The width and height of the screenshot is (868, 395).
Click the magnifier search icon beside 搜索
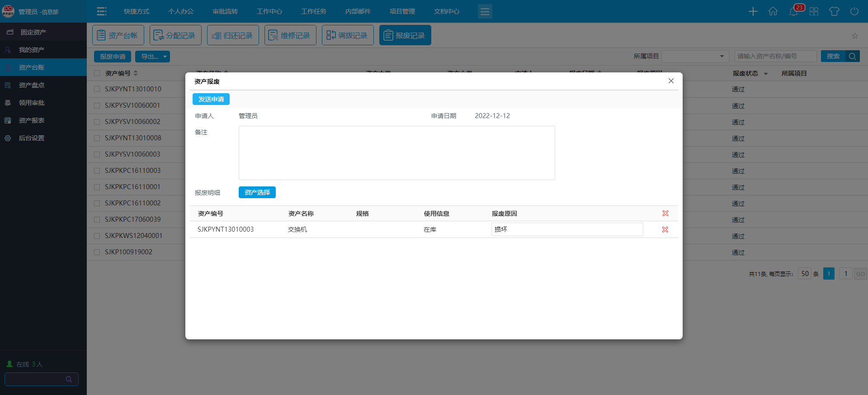(x=852, y=56)
